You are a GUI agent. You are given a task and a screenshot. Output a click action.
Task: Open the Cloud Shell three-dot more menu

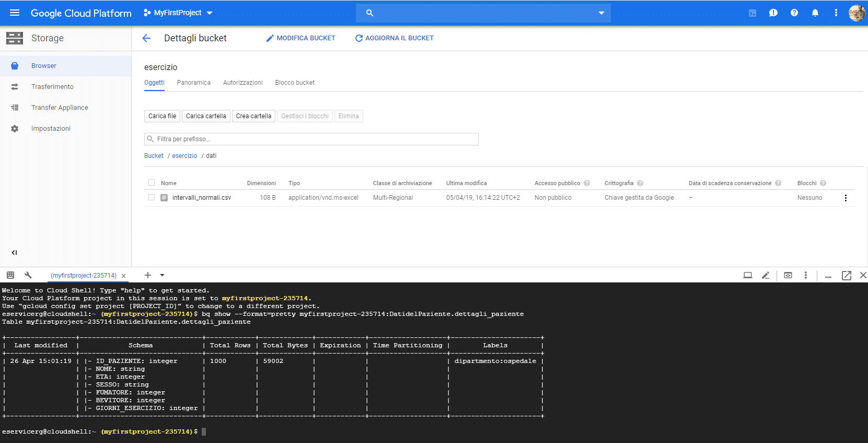[x=806, y=275]
